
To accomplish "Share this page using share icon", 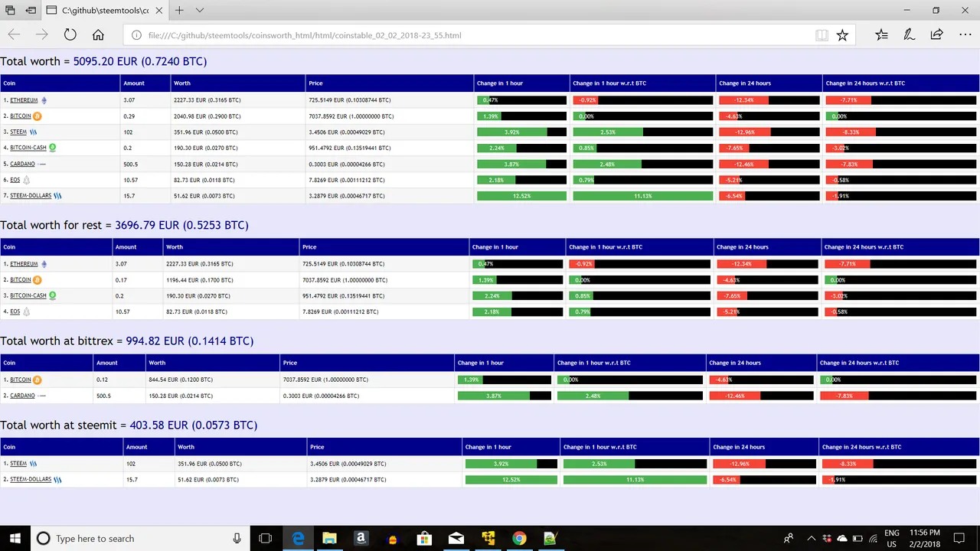I will tap(936, 34).
